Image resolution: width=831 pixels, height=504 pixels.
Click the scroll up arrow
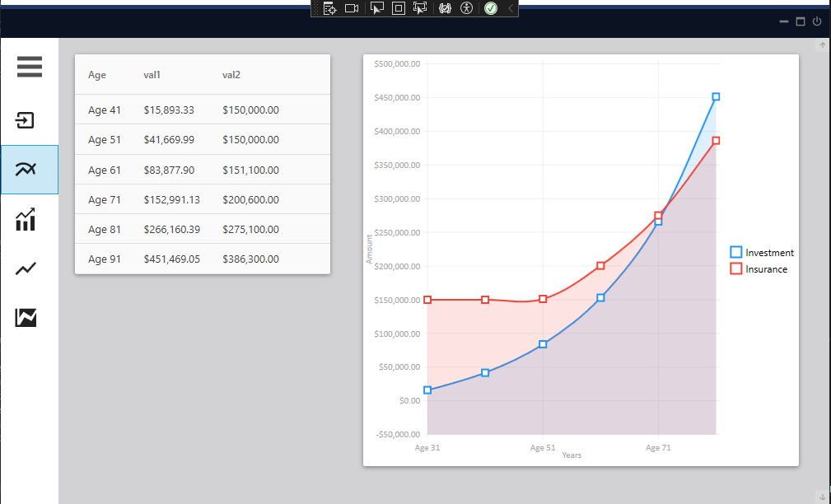point(822,45)
